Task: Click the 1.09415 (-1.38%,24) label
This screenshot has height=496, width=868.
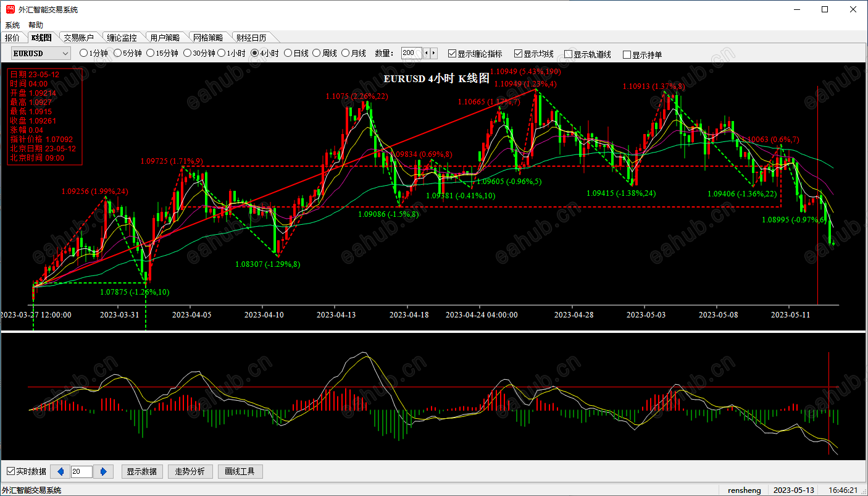Action: (621, 193)
